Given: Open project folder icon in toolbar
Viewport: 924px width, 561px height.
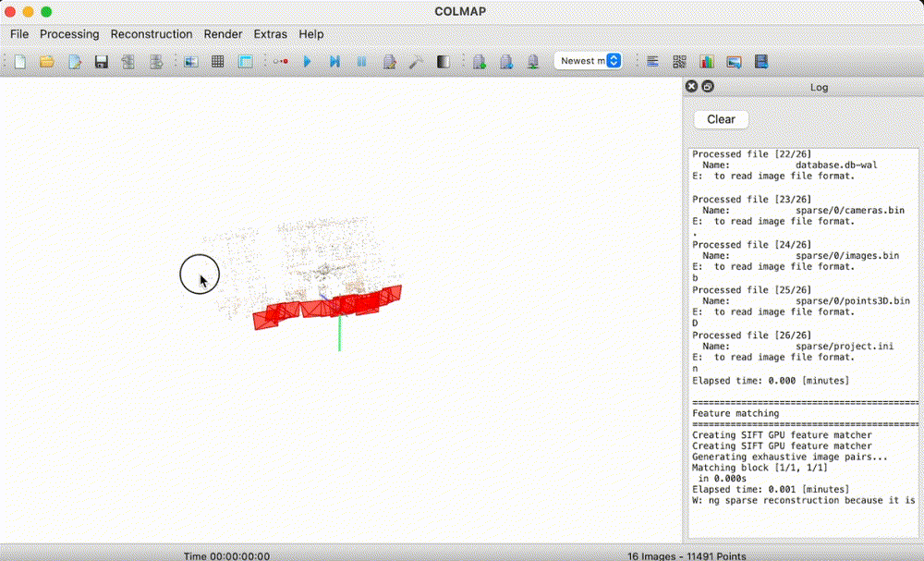Looking at the screenshot, I should (47, 61).
